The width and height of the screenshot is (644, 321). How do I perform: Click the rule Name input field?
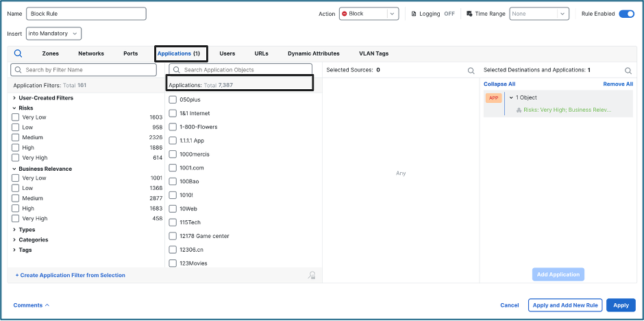tap(86, 14)
